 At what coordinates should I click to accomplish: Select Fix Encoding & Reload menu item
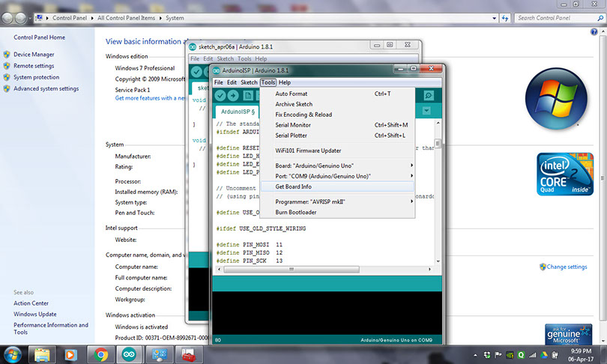(x=337, y=115)
